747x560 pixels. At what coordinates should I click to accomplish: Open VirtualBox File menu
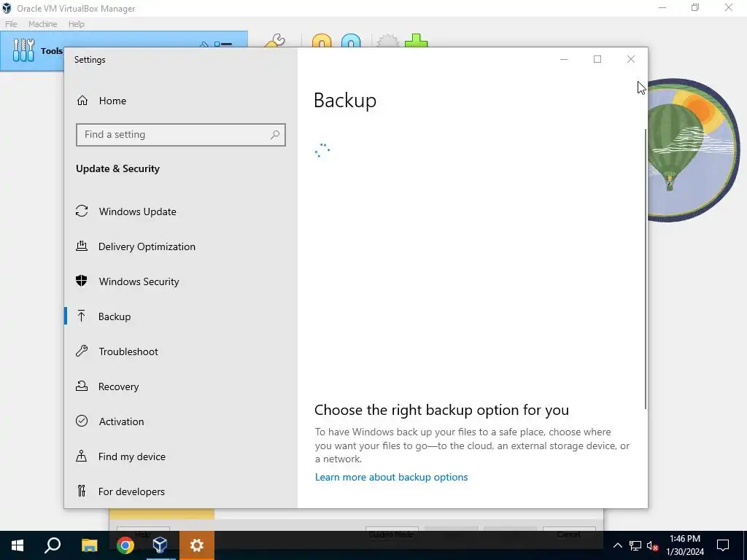pyautogui.click(x=11, y=24)
